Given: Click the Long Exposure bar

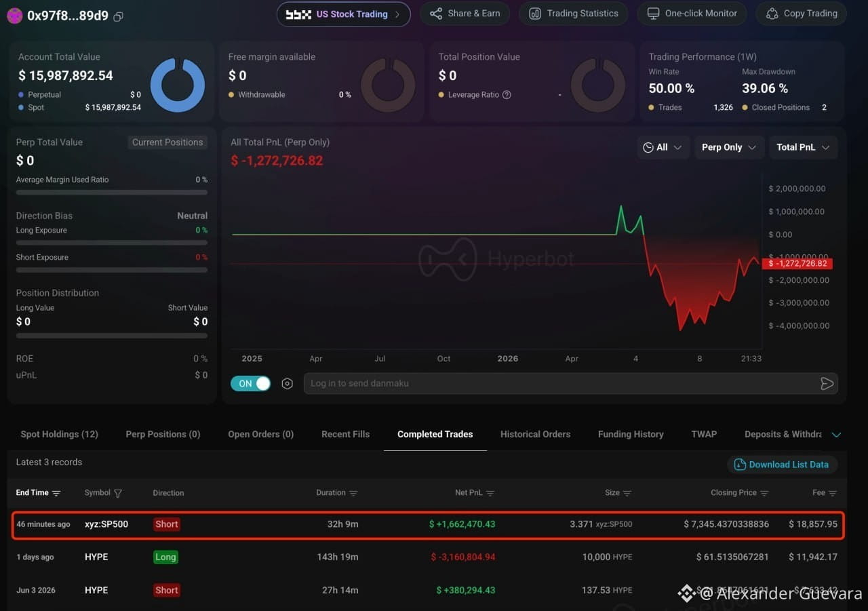Looking at the screenshot, I should point(112,243).
